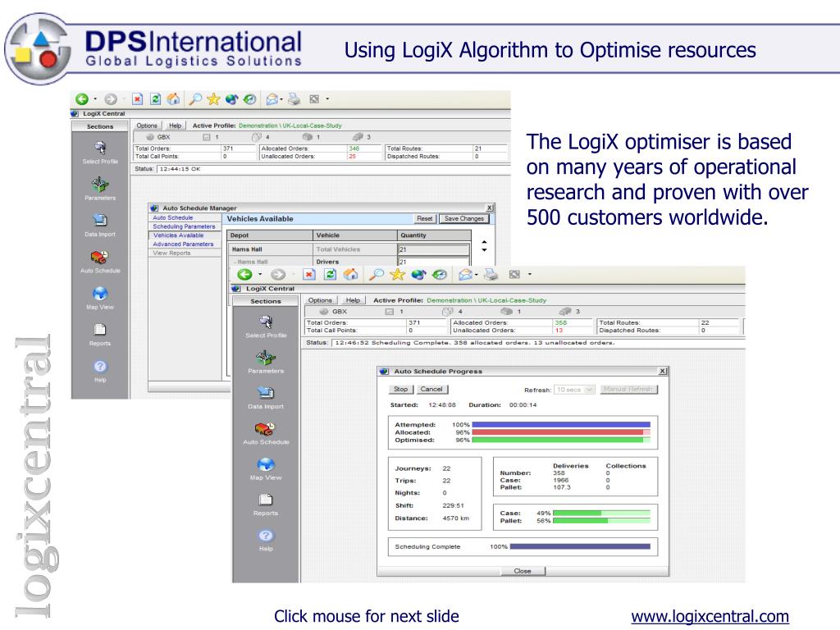Open back-button history dropdown in front window
The width and height of the screenshot is (840, 630).
(260, 274)
